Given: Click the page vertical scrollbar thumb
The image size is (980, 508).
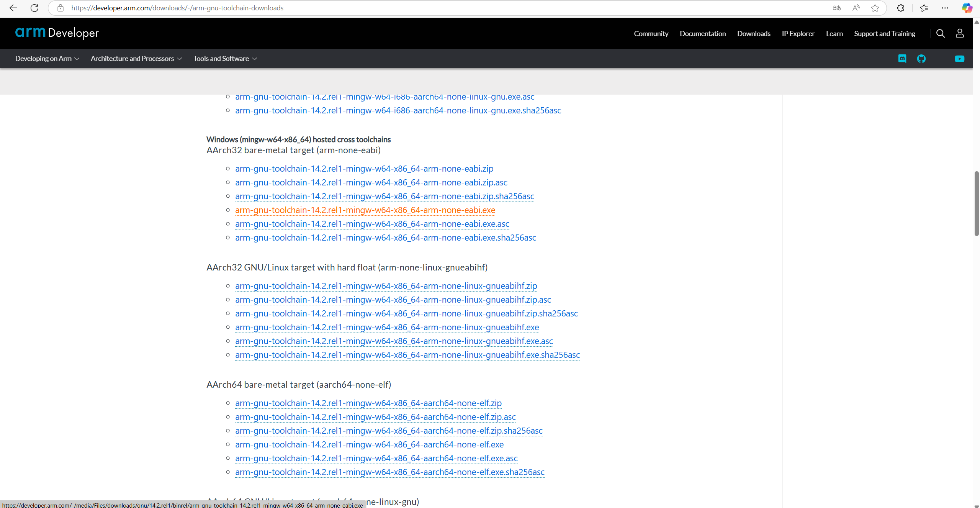Looking at the screenshot, I should (x=976, y=203).
